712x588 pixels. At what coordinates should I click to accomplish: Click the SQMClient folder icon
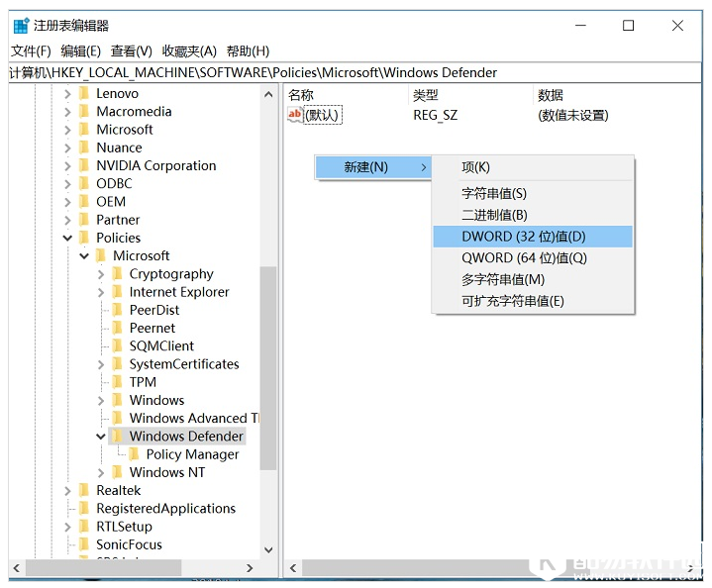[x=117, y=346]
